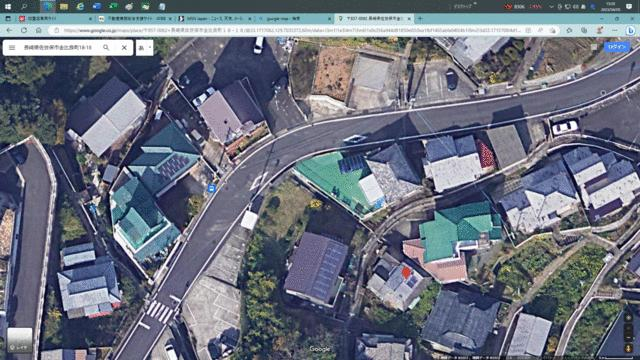Image resolution: width=640 pixels, height=360 pixels.
Task: Open the browser extensions icon
Action: (x=569, y=30)
